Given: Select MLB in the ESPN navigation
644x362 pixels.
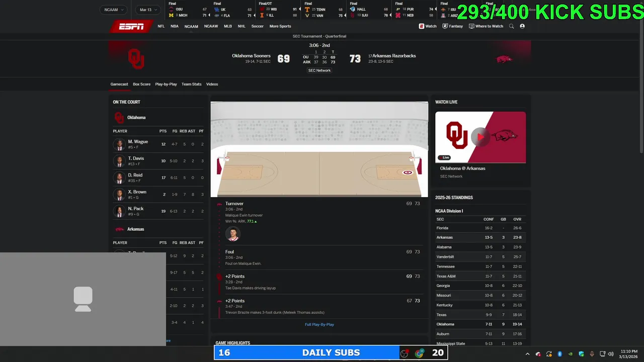Looking at the screenshot, I should [x=228, y=26].
